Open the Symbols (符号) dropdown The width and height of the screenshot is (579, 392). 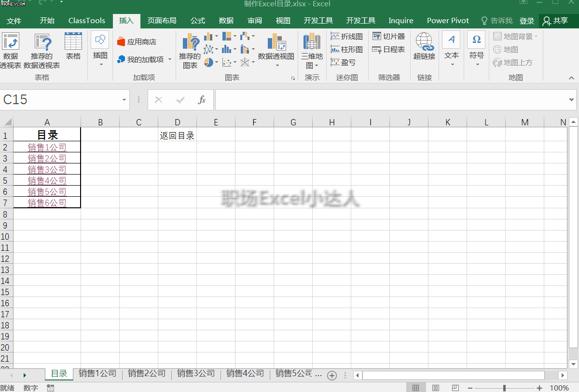coord(476,50)
